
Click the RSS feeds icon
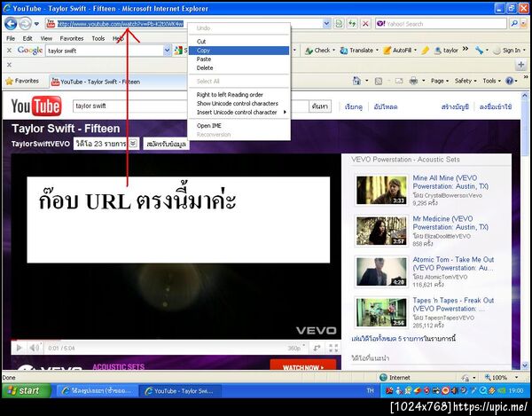click(x=379, y=81)
